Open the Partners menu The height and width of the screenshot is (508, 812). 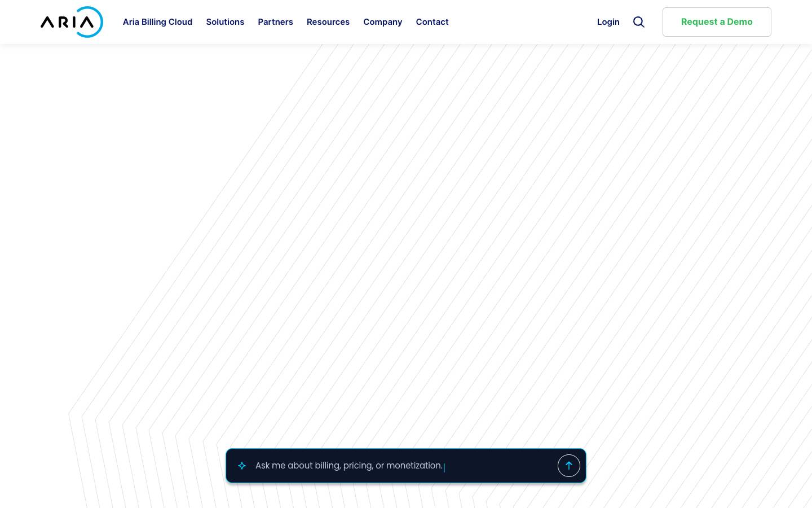click(275, 22)
